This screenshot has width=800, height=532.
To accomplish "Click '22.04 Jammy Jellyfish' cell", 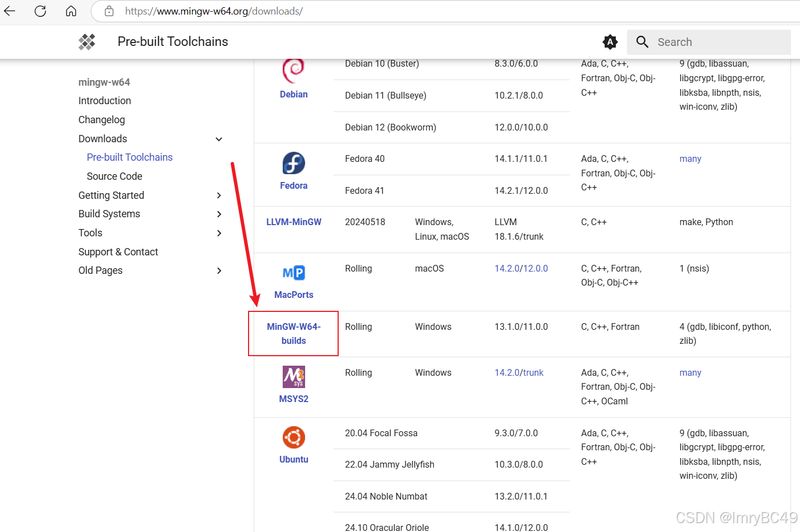I will click(x=390, y=465).
